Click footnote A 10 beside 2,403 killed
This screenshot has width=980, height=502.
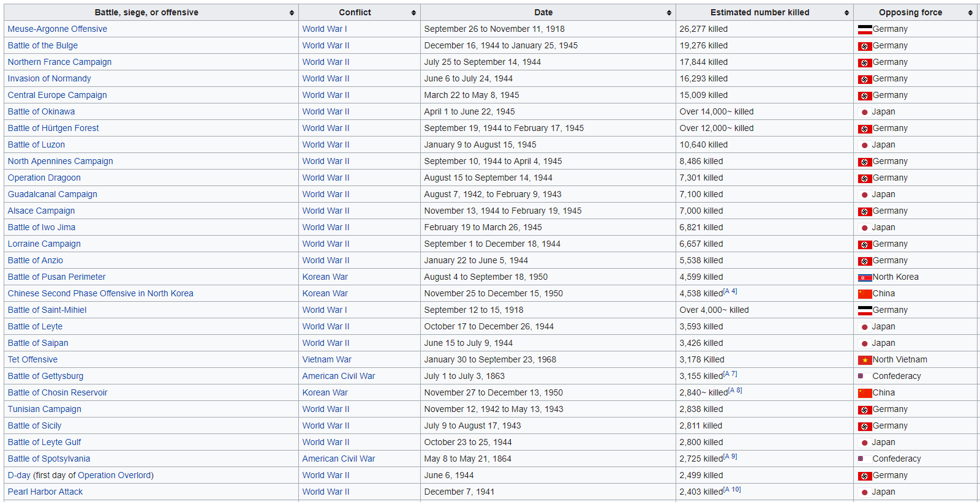coord(733,490)
